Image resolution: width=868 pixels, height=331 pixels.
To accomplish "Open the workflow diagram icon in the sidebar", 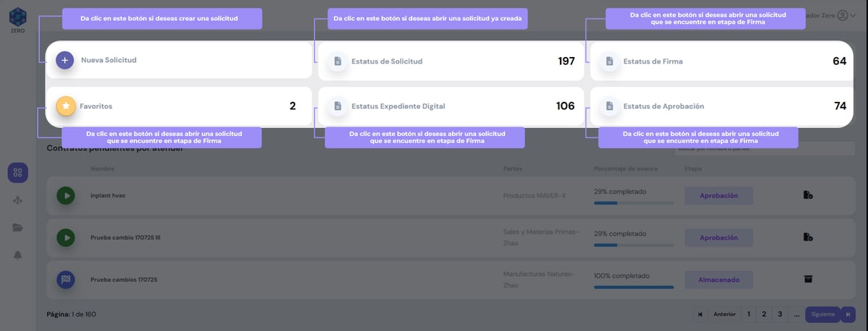I will coord(18,200).
